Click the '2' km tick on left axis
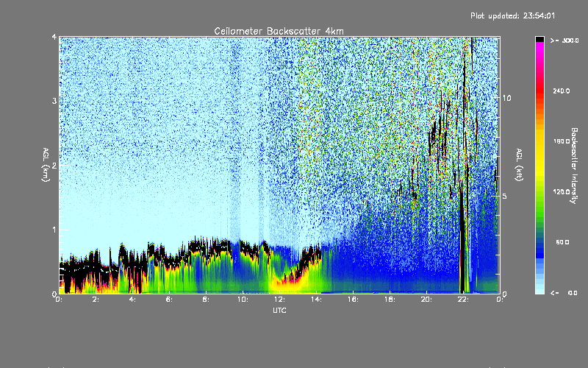Viewport: 588px width, 368px height. [54, 165]
